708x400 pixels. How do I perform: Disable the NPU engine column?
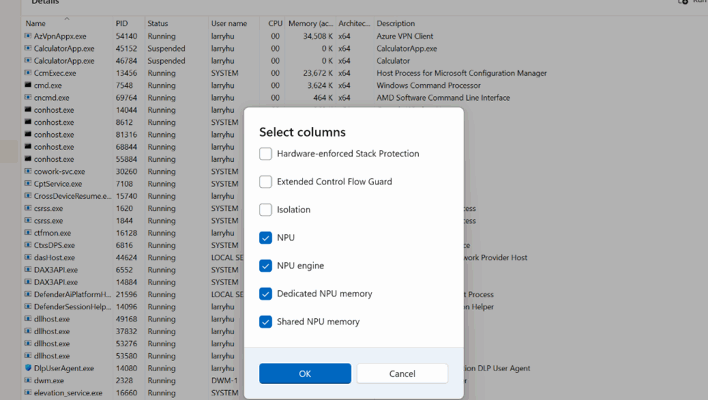(x=266, y=266)
